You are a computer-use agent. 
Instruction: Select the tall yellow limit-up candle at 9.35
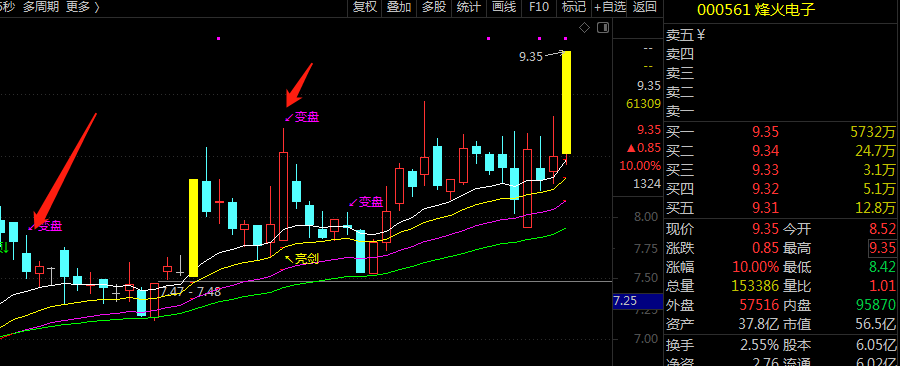tap(567, 102)
